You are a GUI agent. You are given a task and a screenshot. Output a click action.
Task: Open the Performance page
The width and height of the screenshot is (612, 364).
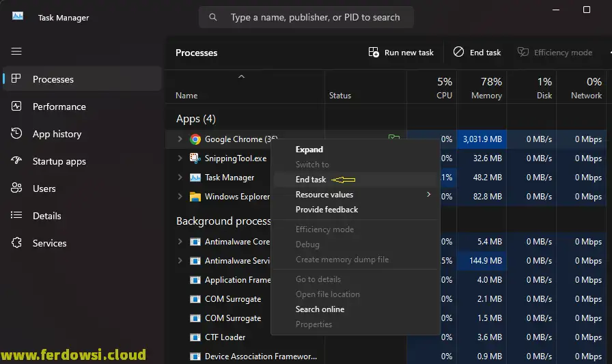click(x=82, y=107)
